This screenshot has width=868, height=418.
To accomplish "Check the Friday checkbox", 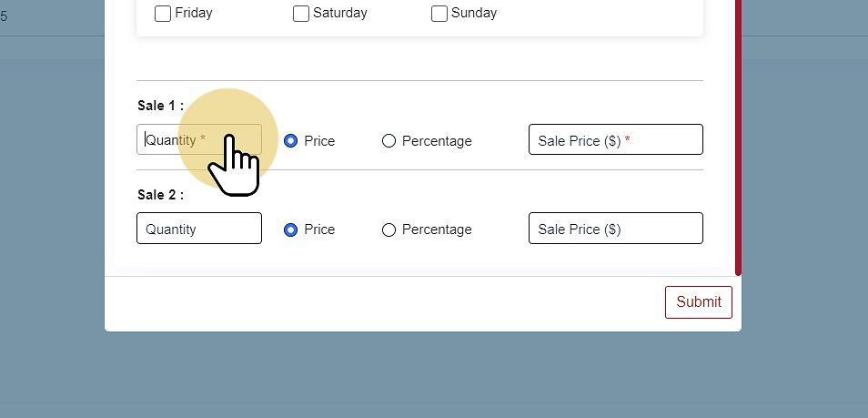I will 163,14.
